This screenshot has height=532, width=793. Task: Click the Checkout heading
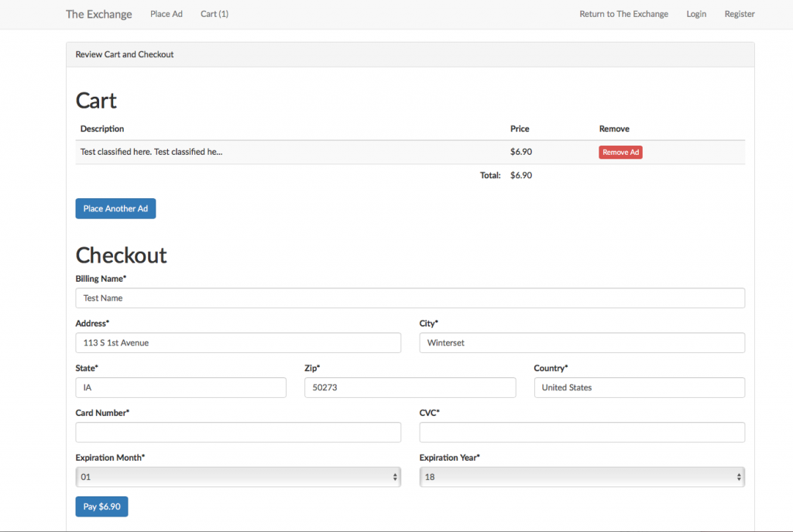point(122,256)
